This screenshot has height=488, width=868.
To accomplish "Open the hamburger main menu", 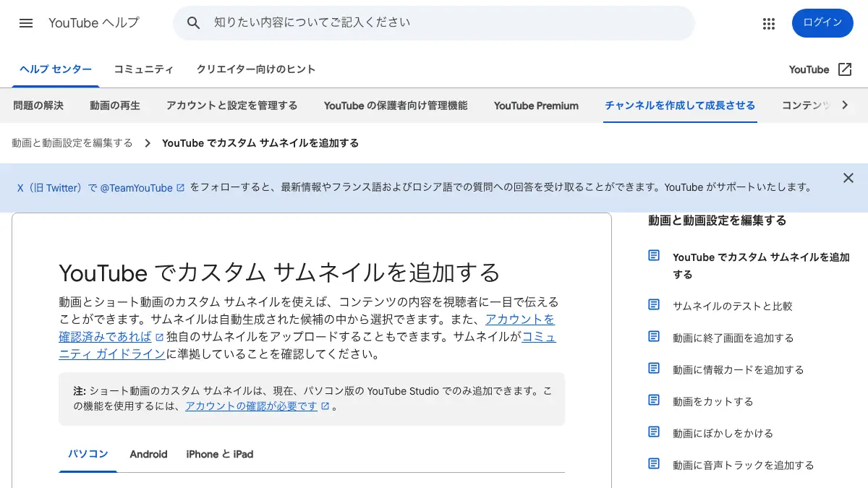I will pos(26,23).
